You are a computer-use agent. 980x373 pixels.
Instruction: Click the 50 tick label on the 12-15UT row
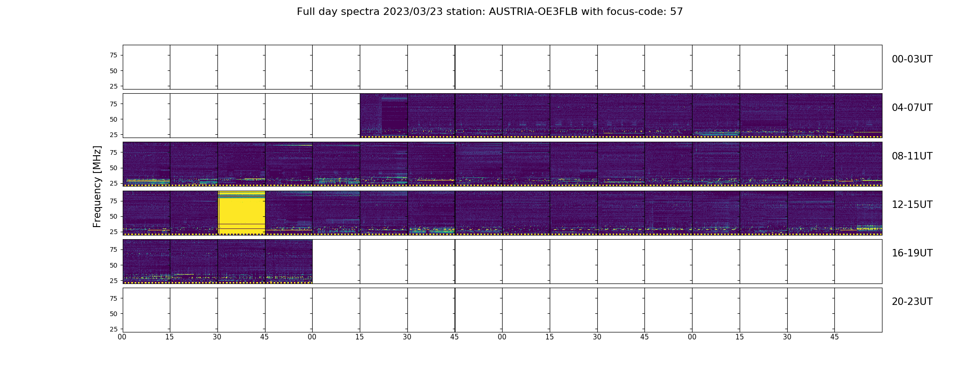click(113, 216)
